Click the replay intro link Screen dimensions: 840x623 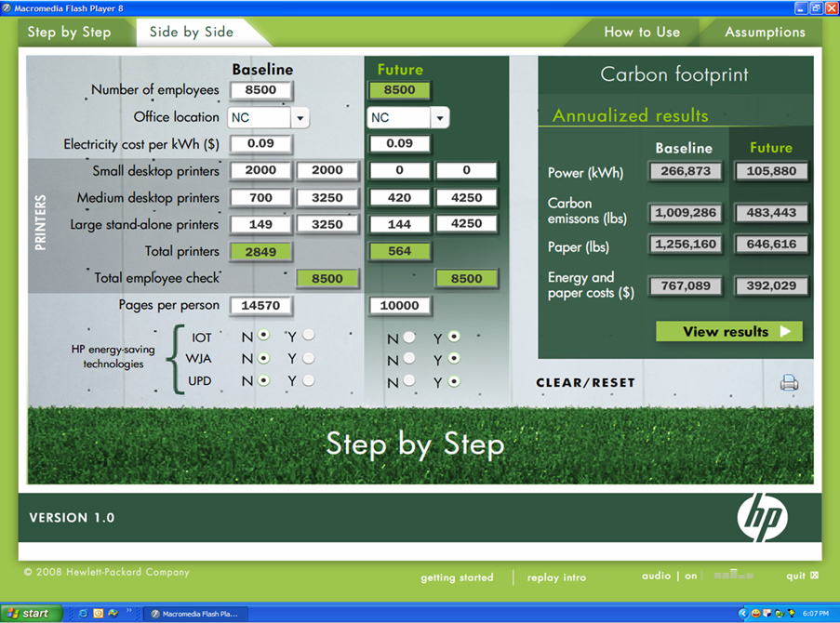click(x=556, y=577)
